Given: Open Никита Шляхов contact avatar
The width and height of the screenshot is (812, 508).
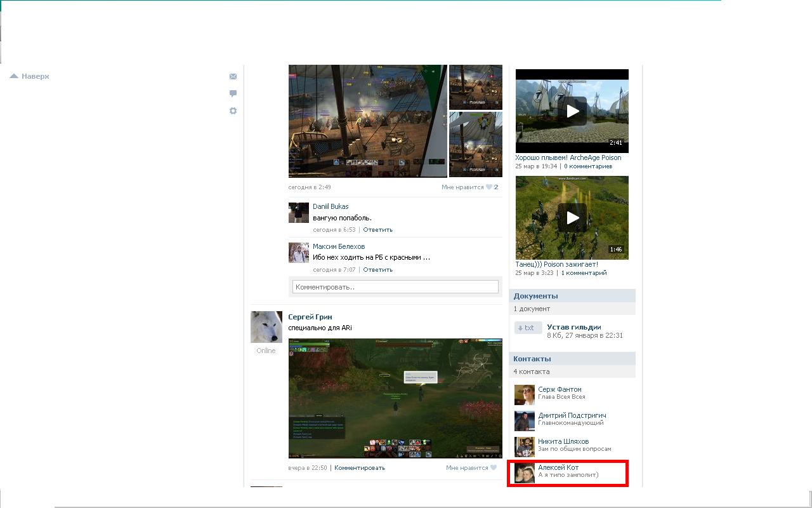Looking at the screenshot, I should coord(525,447).
